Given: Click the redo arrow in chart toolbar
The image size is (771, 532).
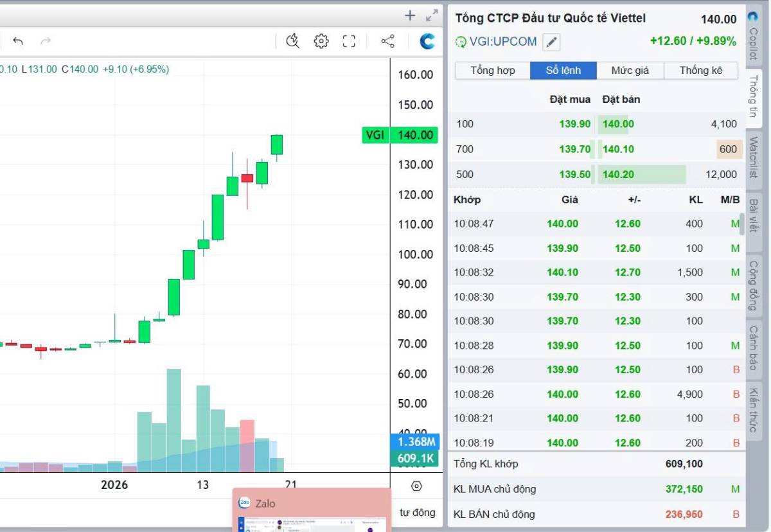Looking at the screenshot, I should pos(45,42).
